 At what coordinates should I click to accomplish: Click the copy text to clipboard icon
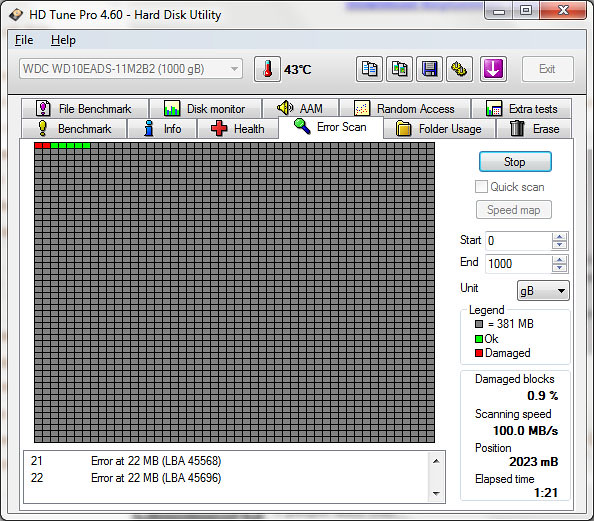coord(369,69)
